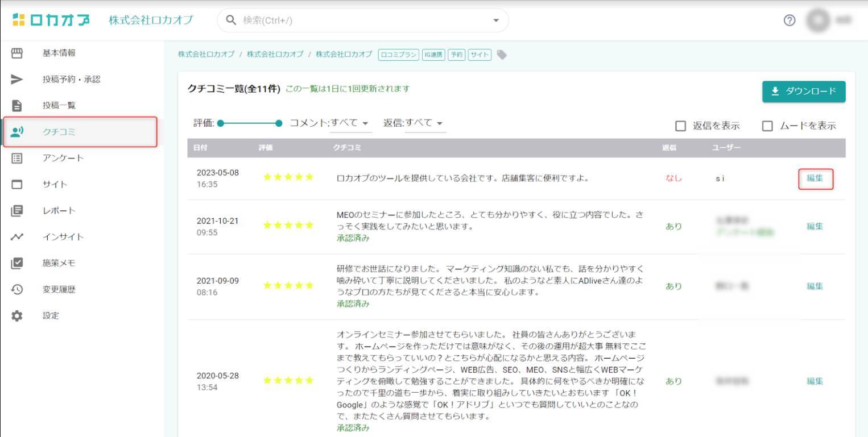Click the help question mark icon

789,20
